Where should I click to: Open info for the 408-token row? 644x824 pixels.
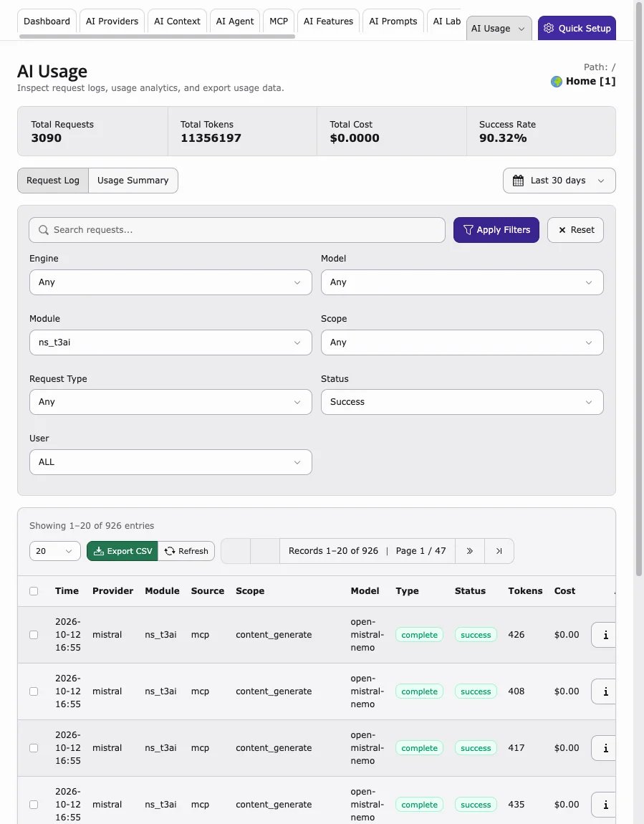pos(604,691)
